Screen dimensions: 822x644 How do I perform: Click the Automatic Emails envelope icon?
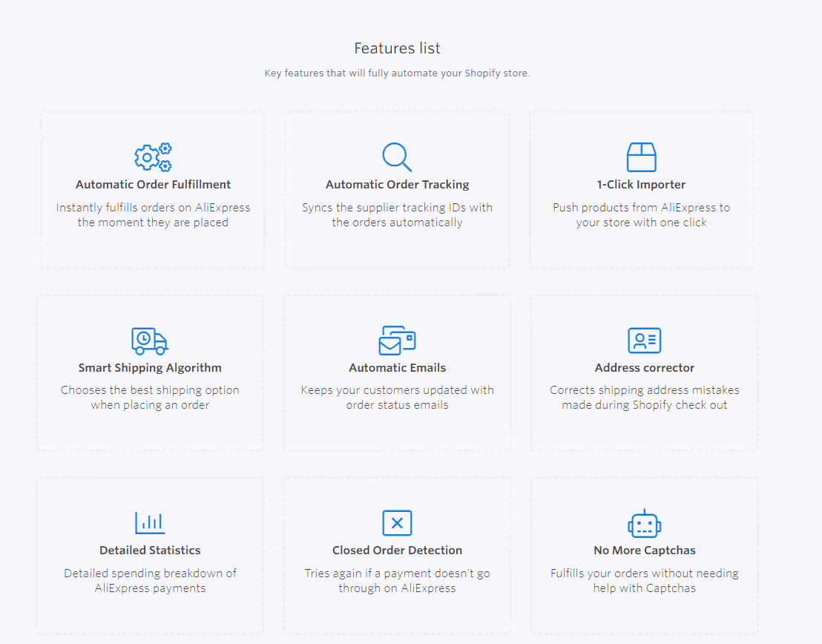tap(397, 340)
